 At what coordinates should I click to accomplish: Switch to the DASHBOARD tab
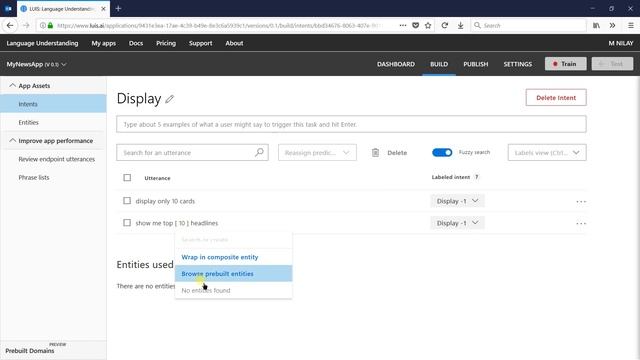pyautogui.click(x=396, y=64)
